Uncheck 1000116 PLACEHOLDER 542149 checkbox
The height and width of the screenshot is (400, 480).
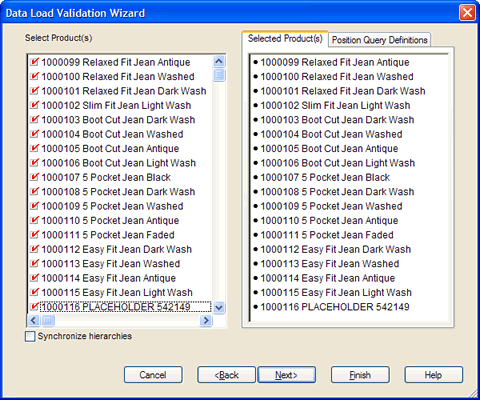pos(34,307)
